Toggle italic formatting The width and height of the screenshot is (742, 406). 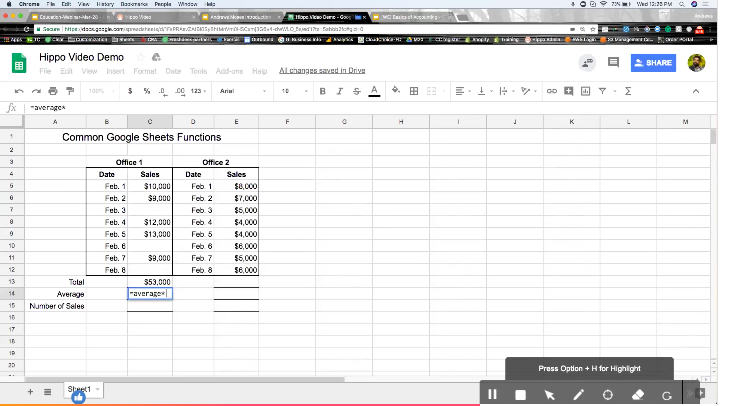[x=339, y=91]
